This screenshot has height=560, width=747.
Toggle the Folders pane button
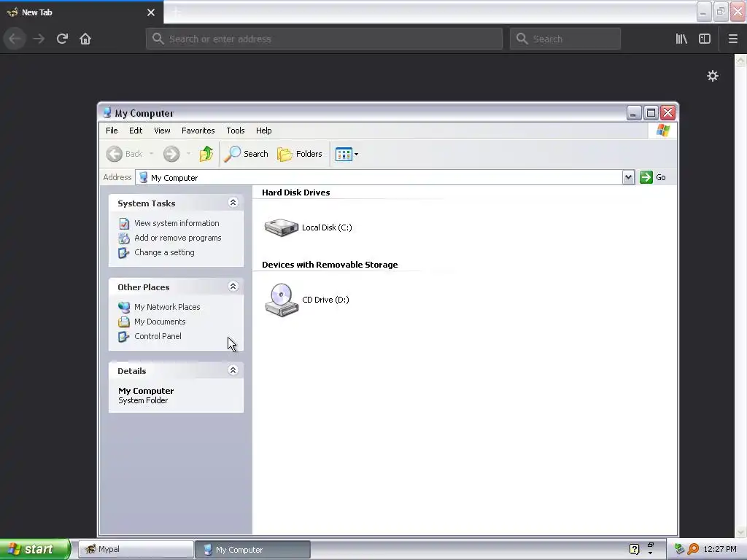(300, 154)
